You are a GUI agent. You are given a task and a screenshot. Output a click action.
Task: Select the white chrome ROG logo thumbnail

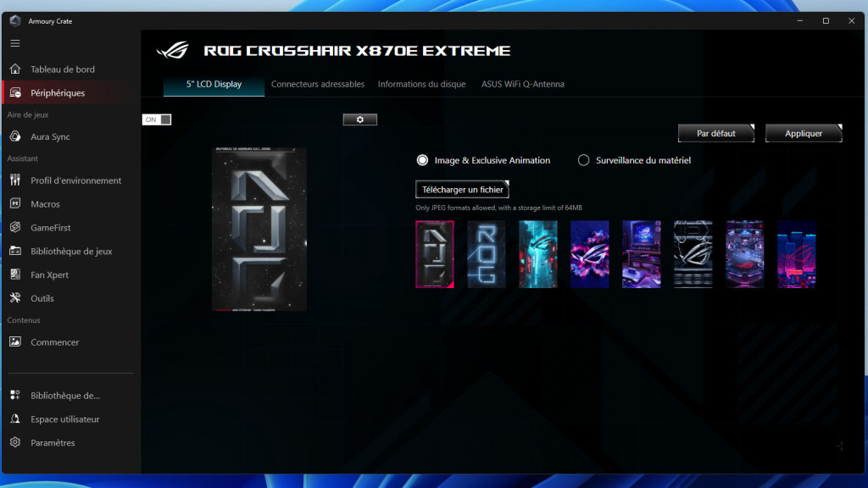[693, 254]
